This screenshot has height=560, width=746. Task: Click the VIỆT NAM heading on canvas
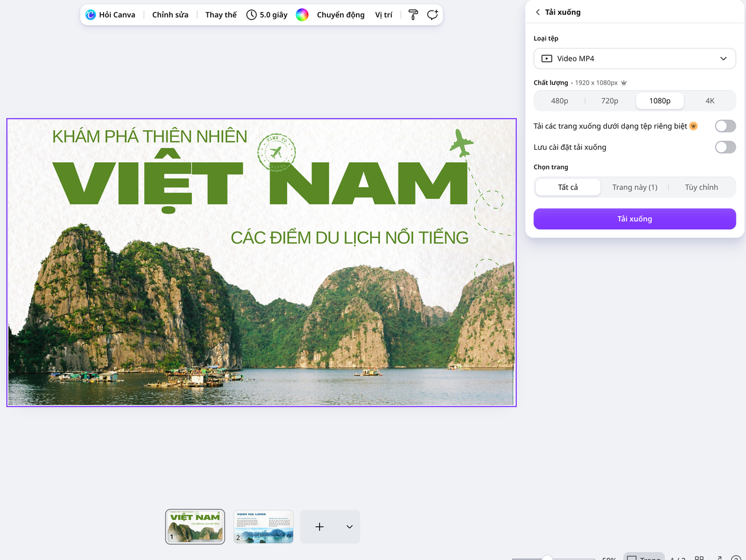coord(261,185)
